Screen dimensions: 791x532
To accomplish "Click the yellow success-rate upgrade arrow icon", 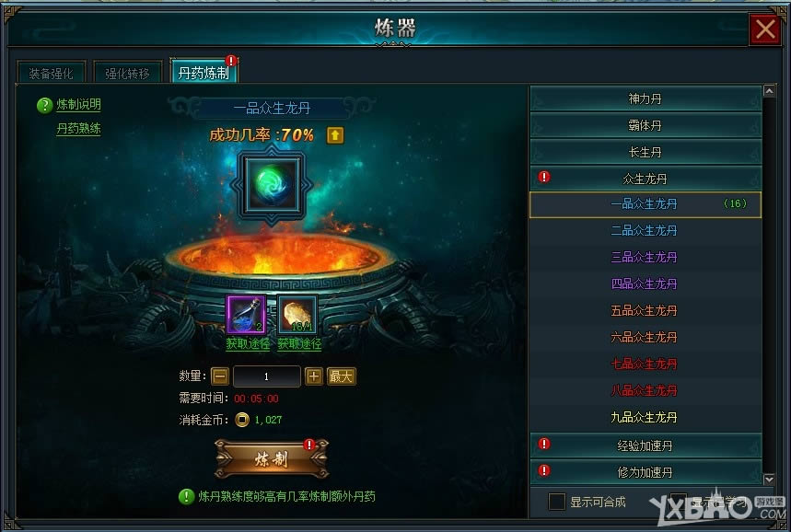I will tap(335, 135).
